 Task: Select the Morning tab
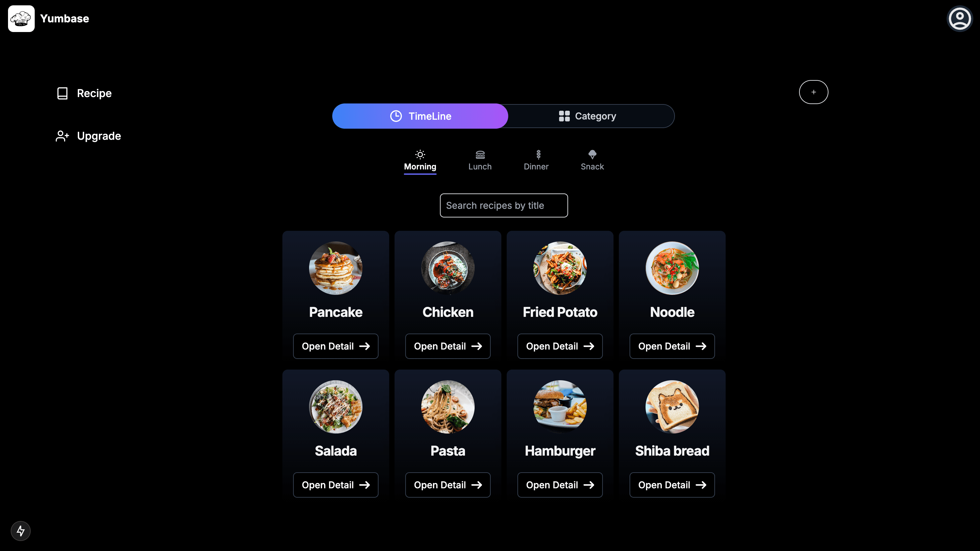[420, 161]
